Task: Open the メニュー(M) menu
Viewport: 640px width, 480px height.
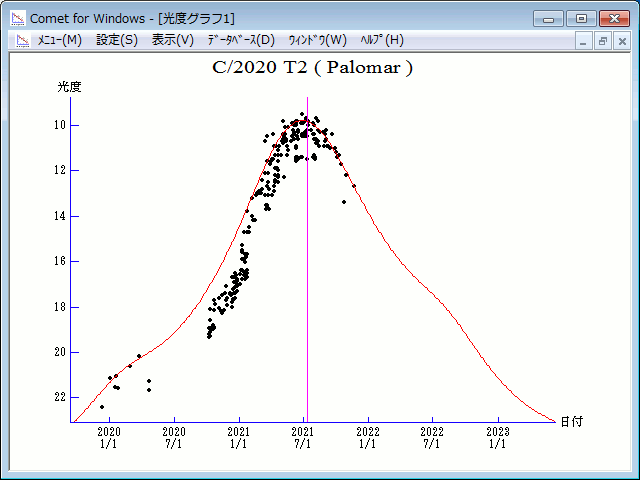Action: click(x=60, y=40)
